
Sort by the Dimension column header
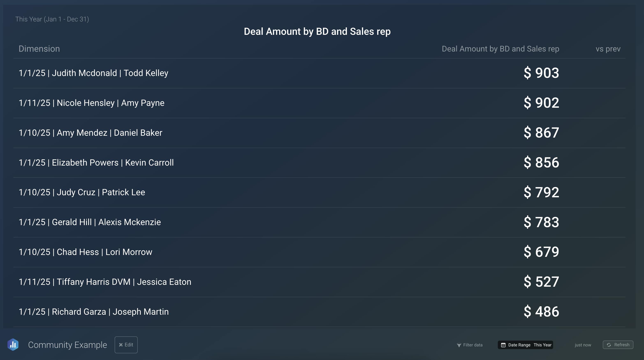[x=39, y=49]
